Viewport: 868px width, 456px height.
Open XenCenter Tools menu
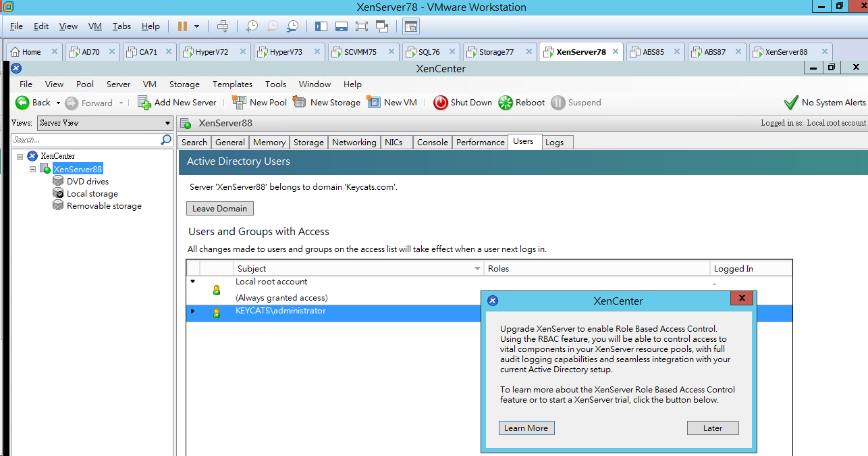pos(275,84)
